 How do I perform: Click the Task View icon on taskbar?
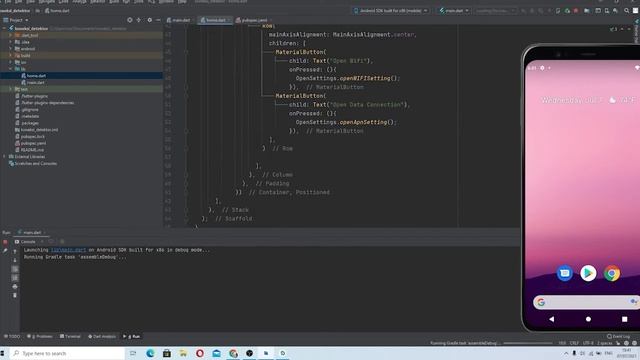click(133, 353)
